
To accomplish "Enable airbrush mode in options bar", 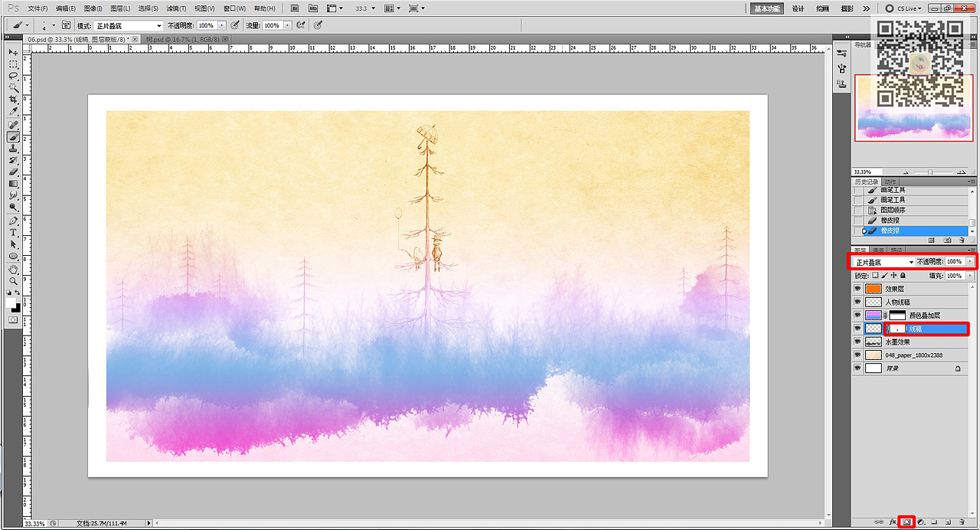I will (301, 25).
